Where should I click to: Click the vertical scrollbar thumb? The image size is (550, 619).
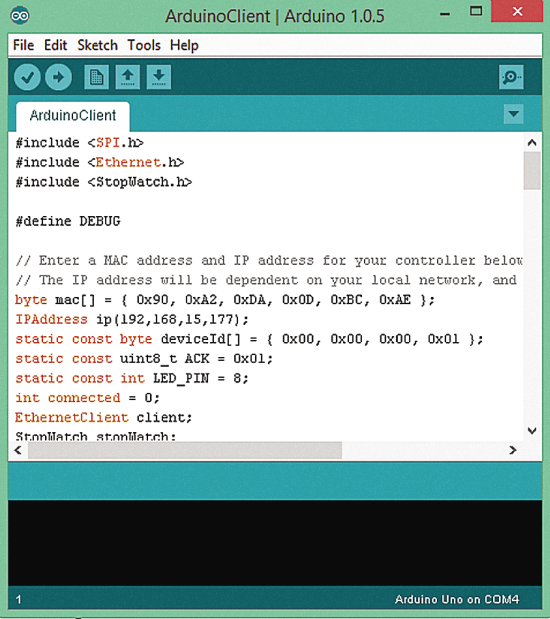pyautogui.click(x=532, y=171)
